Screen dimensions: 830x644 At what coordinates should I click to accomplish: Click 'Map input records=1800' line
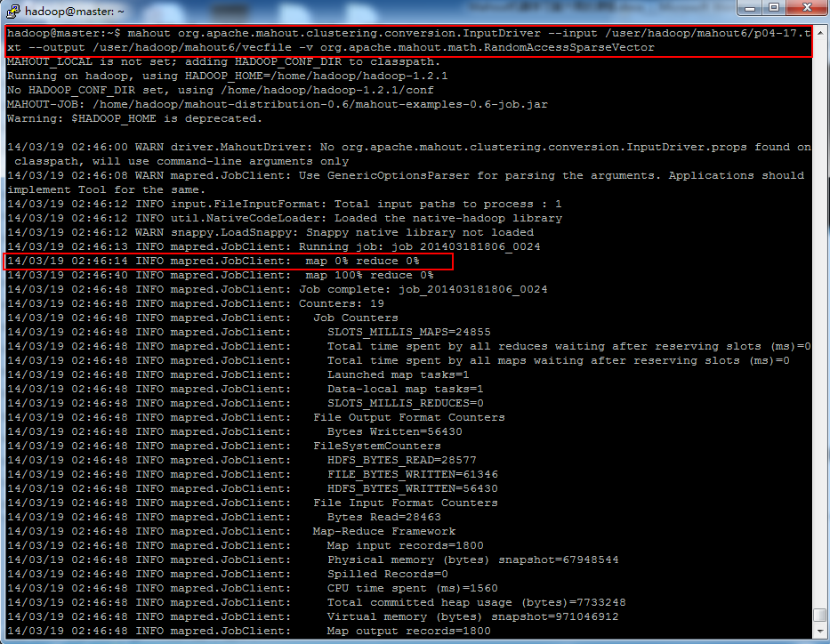pos(406,546)
